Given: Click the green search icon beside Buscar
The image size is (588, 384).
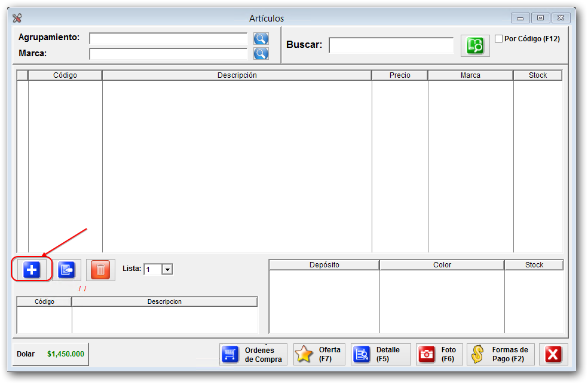Looking at the screenshot, I should (475, 46).
